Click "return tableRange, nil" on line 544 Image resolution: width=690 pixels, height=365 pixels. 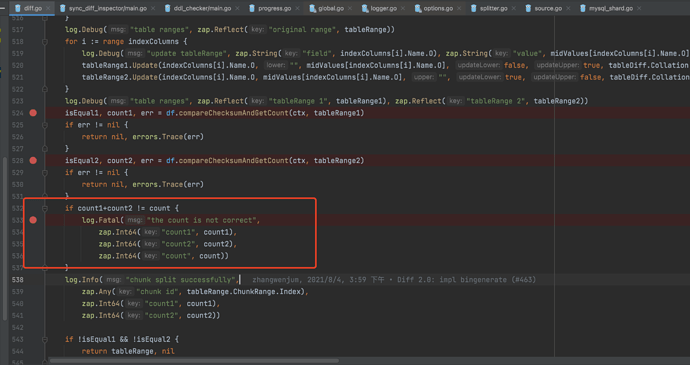[x=128, y=351]
